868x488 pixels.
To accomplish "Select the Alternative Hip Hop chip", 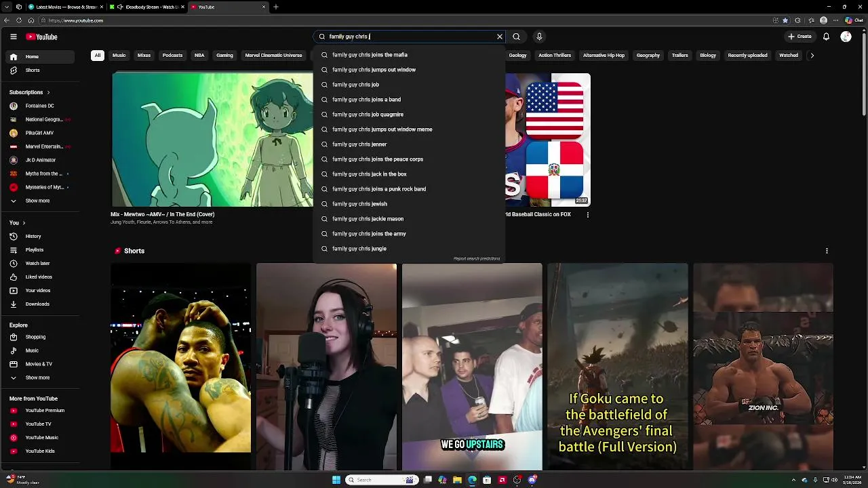I will [604, 56].
